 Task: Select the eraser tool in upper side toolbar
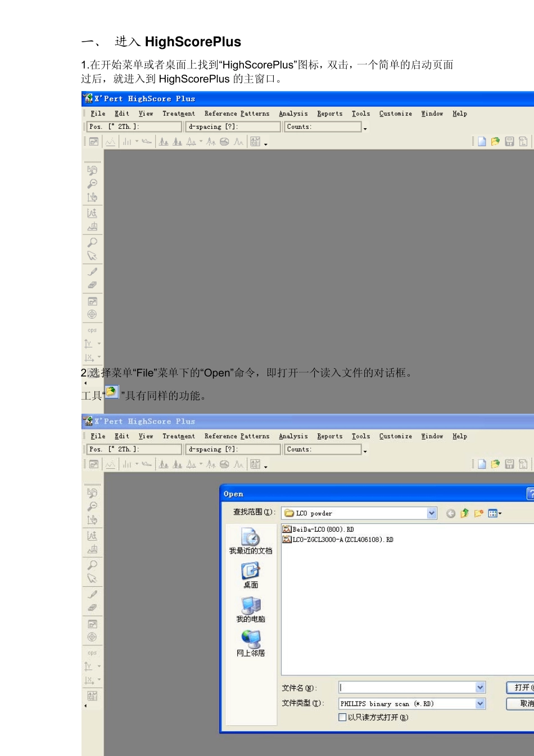92,285
